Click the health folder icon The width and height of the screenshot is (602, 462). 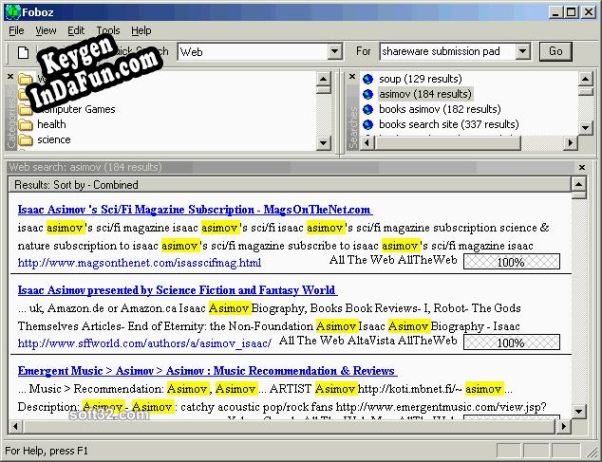[x=26, y=125]
